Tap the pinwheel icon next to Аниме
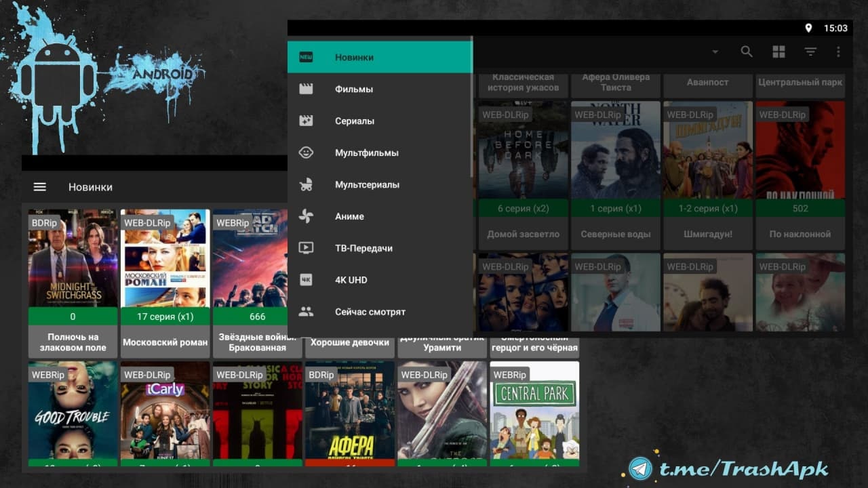 pyautogui.click(x=306, y=216)
